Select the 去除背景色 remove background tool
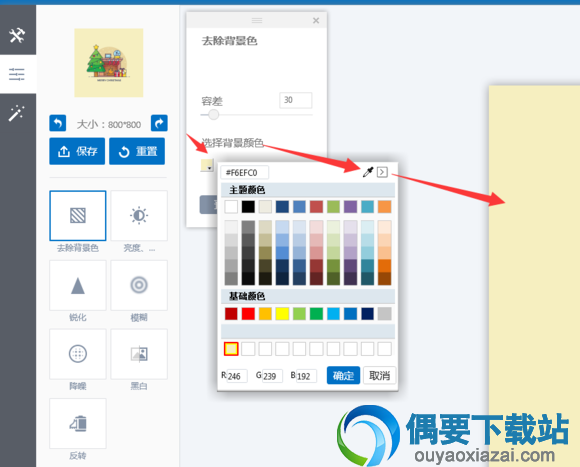The width and height of the screenshot is (580, 467). (78, 216)
